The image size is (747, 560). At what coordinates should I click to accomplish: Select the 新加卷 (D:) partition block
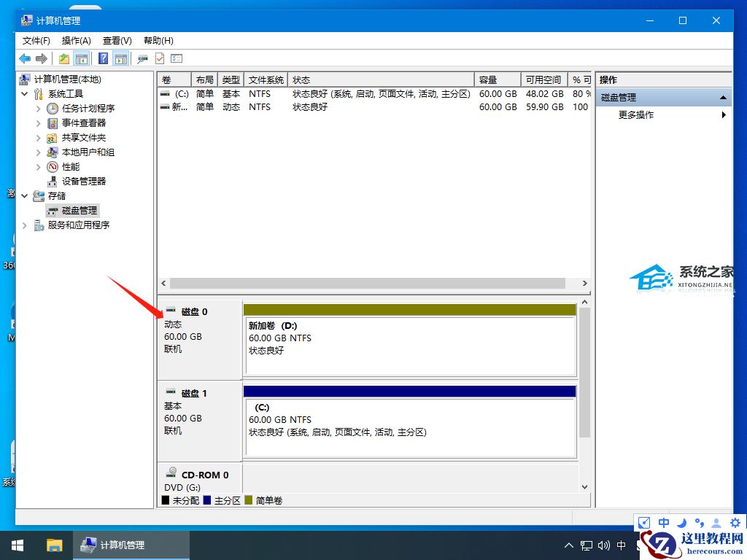click(x=410, y=341)
